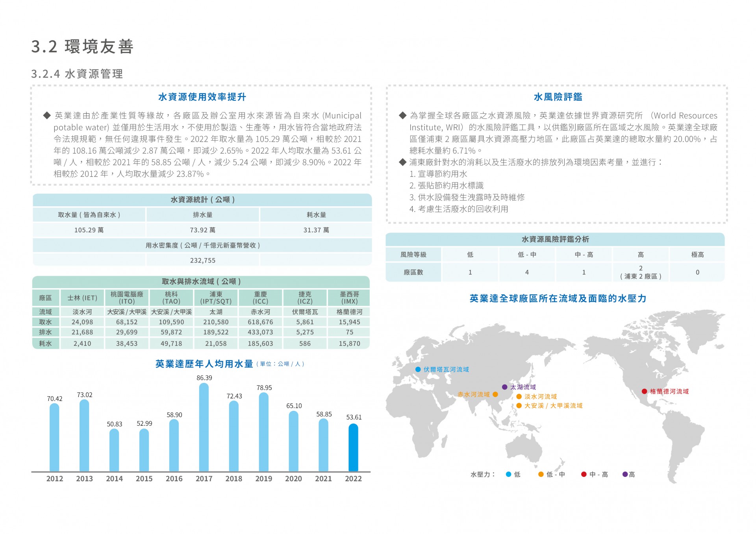Viewport: 756px width, 534px height.
Task: Click the 風險等級 row label
Action: point(413,255)
